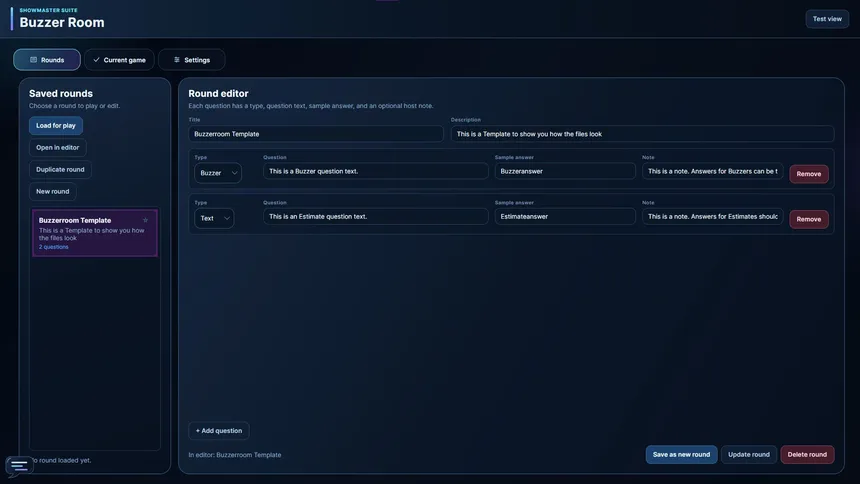
Task: Edit the note field for the Estimate question
Action: point(712,216)
